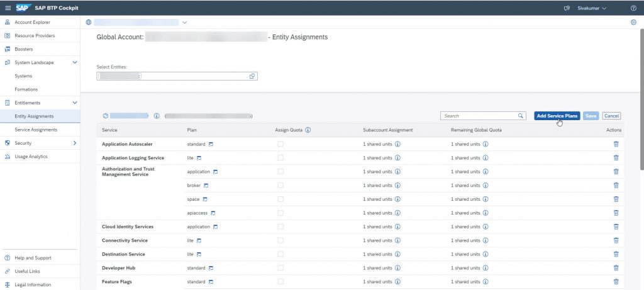Toggle Assign Quota checkbox for Connectivity Service
This screenshot has height=290, width=644.
pos(280,240)
